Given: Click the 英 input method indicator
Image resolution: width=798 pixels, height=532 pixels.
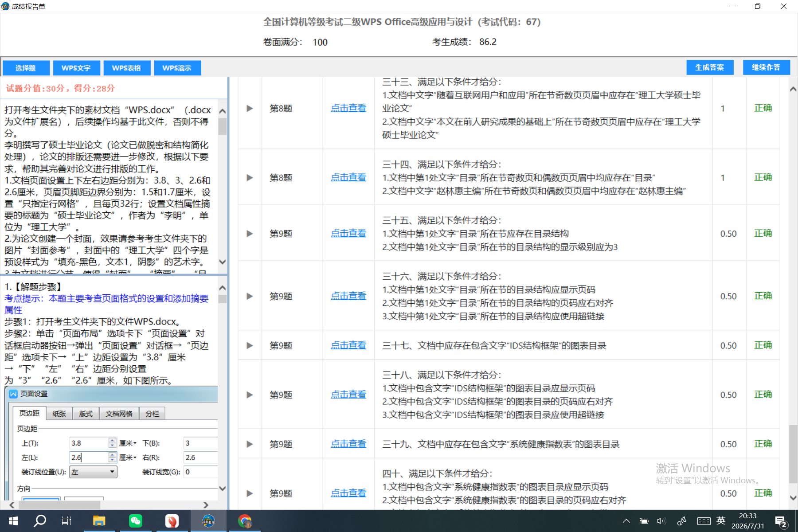Looking at the screenshot, I should point(721,521).
